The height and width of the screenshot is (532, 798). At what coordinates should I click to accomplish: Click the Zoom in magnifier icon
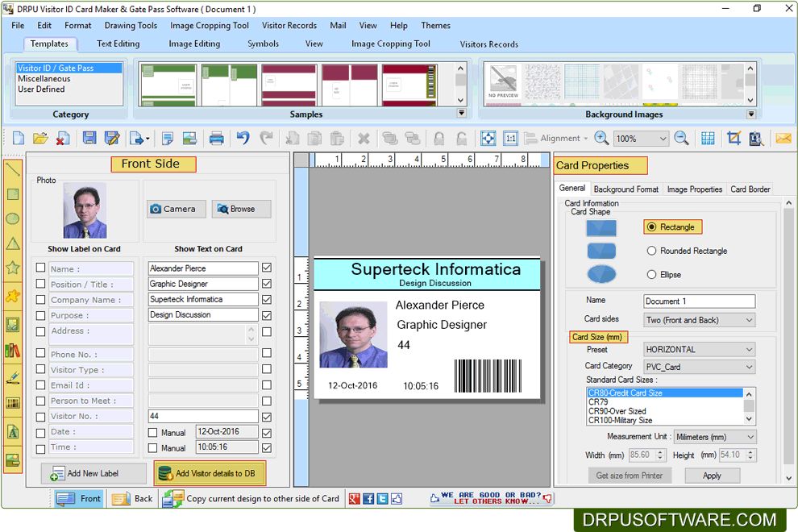point(601,138)
